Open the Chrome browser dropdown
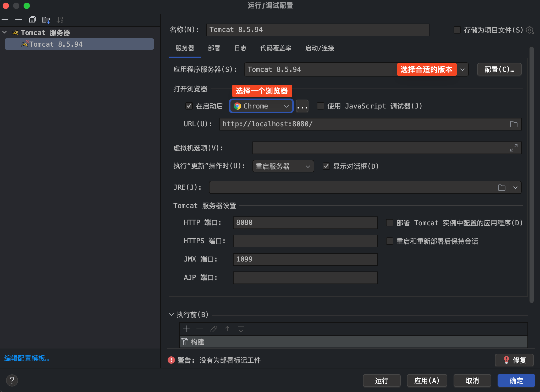Viewport: 540px width, 392px height. (261, 106)
